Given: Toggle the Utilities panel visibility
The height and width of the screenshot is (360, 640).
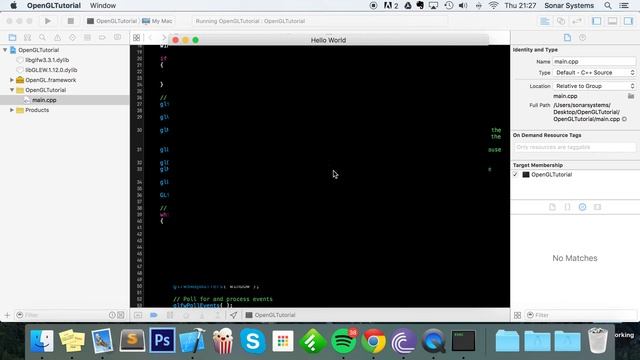Looking at the screenshot, I should tap(628, 21).
